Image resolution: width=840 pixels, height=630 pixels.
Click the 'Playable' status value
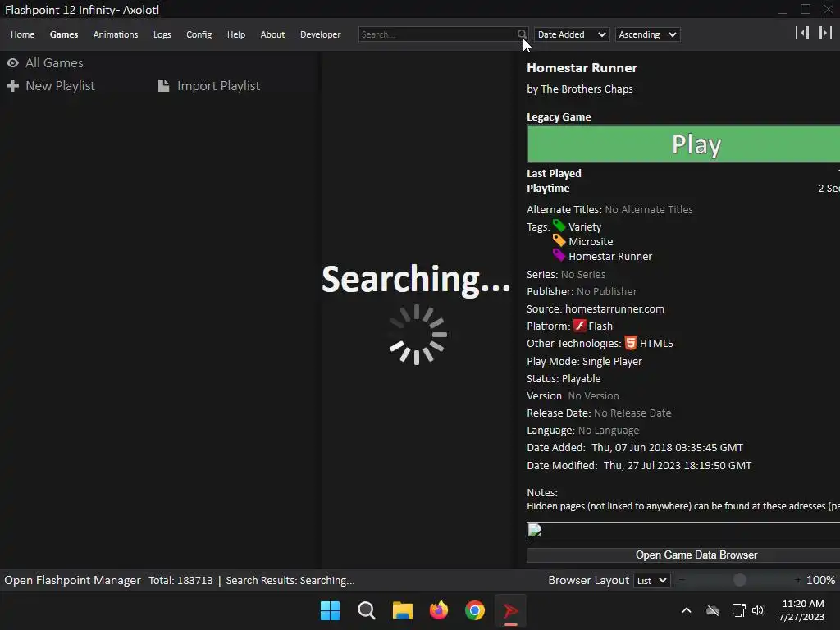[581, 378]
